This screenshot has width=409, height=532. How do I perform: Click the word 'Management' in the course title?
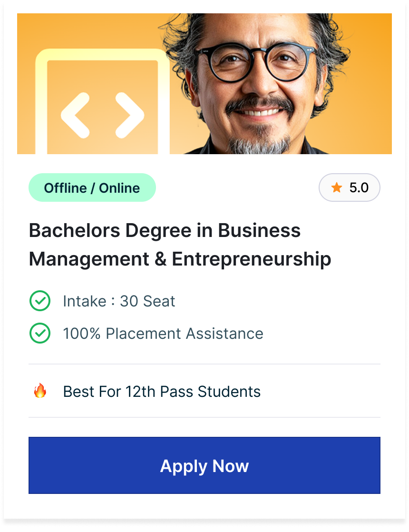click(x=88, y=259)
